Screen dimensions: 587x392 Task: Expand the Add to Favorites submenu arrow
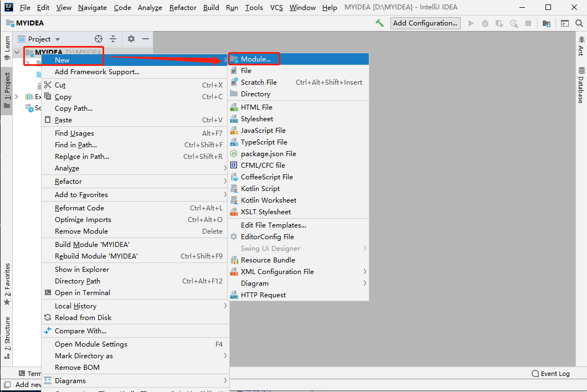coord(225,195)
